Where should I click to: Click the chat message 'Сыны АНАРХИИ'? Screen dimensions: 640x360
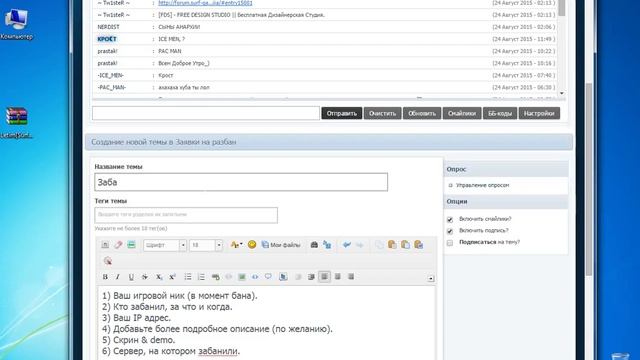click(179, 27)
